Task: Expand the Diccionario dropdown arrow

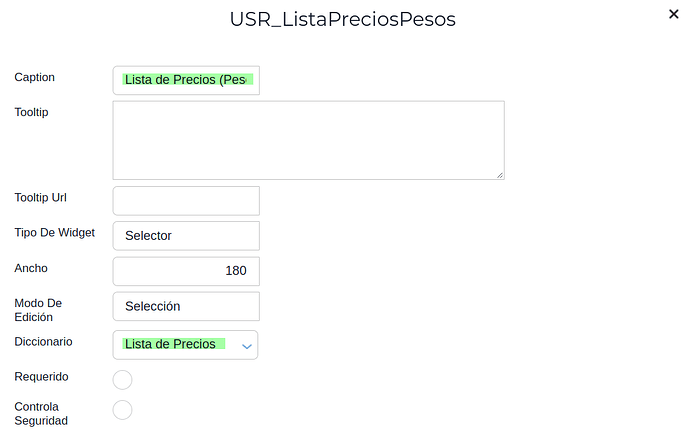Action: point(246,345)
